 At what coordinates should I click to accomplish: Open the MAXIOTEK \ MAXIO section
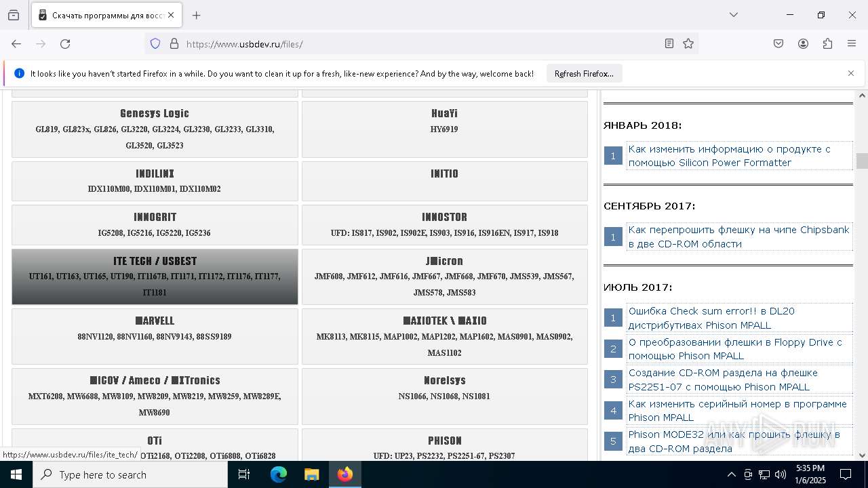click(444, 336)
